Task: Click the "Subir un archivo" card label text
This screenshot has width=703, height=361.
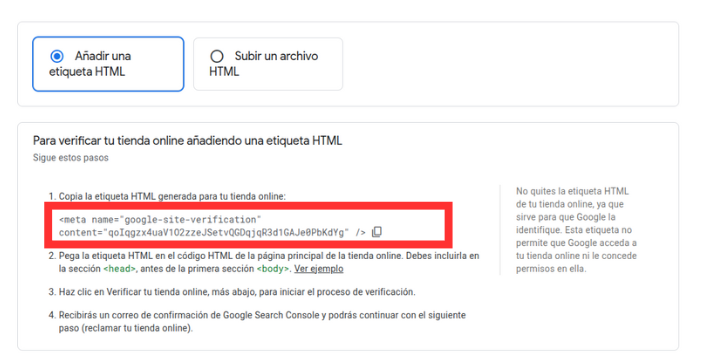Action: [x=276, y=56]
